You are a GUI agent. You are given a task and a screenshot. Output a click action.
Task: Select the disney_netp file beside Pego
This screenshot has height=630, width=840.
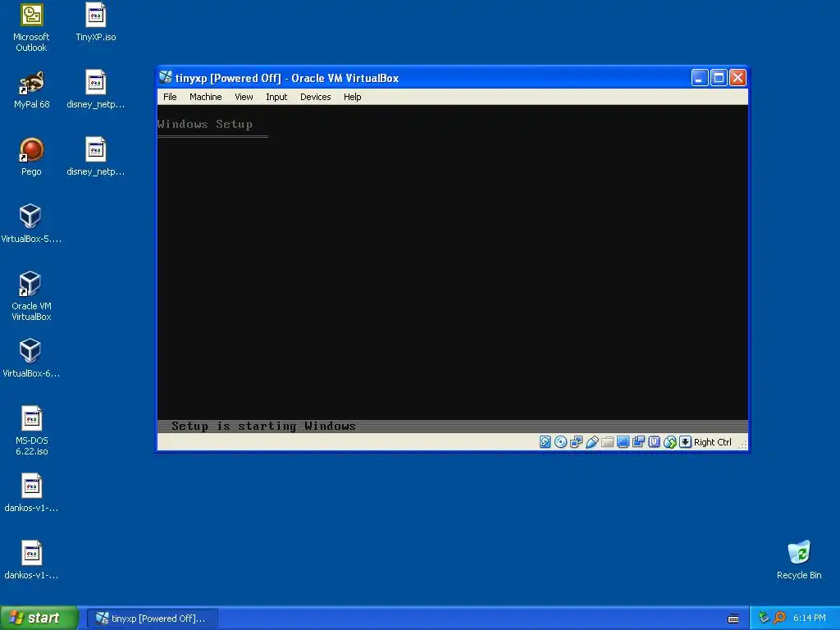[x=96, y=157]
